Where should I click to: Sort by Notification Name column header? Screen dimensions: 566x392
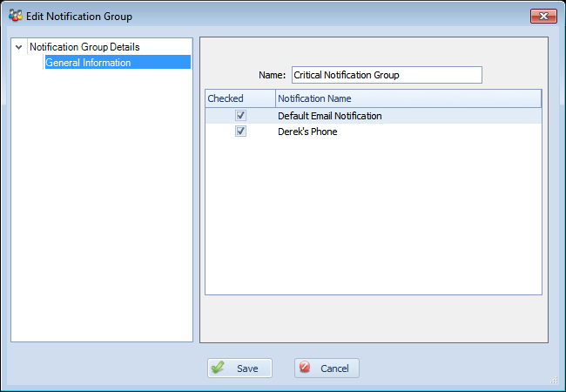[408, 98]
